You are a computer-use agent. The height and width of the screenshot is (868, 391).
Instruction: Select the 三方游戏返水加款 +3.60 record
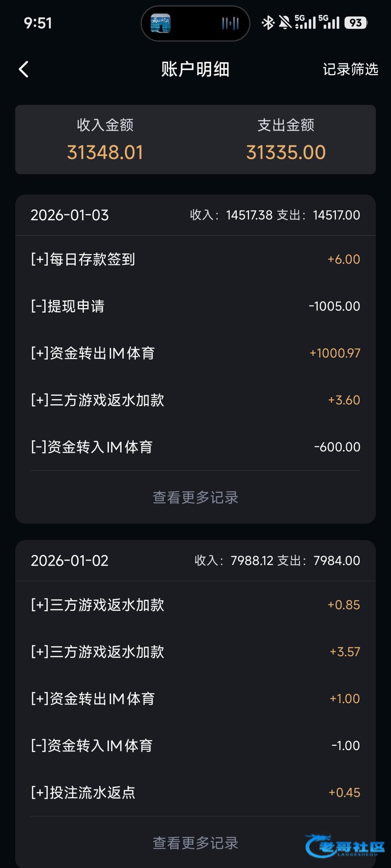[195, 400]
